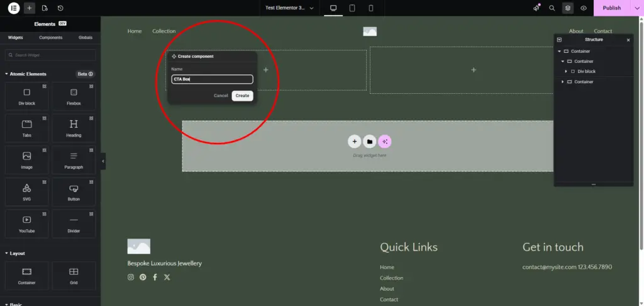This screenshot has width=644, height=306.
Task: Switch to the Widgets tab
Action: click(16, 37)
